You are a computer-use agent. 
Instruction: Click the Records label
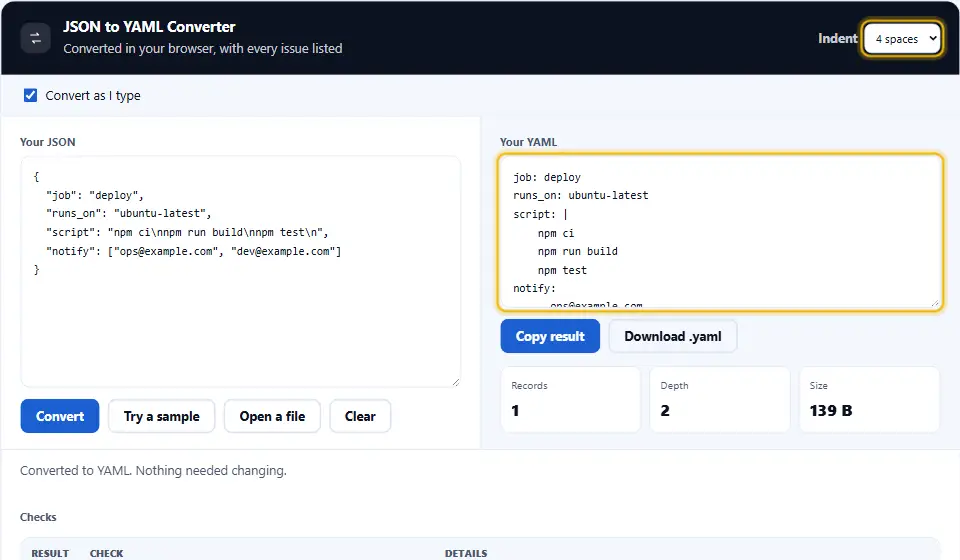coord(529,386)
